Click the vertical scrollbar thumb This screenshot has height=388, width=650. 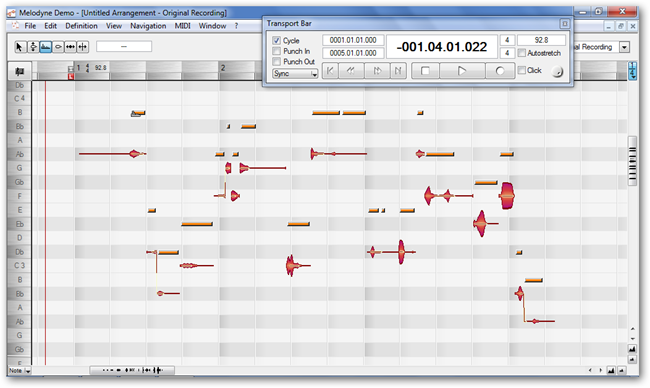[632, 161]
